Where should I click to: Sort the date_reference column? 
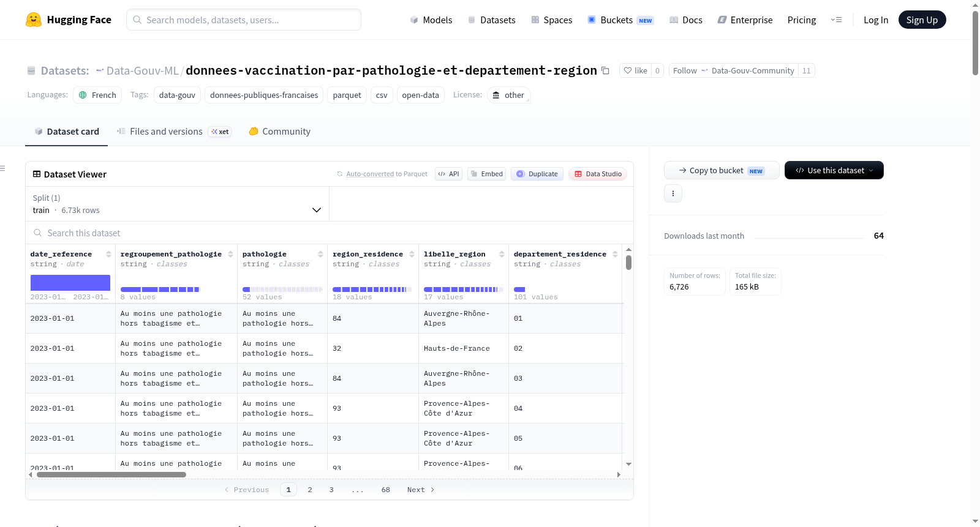coord(108,254)
